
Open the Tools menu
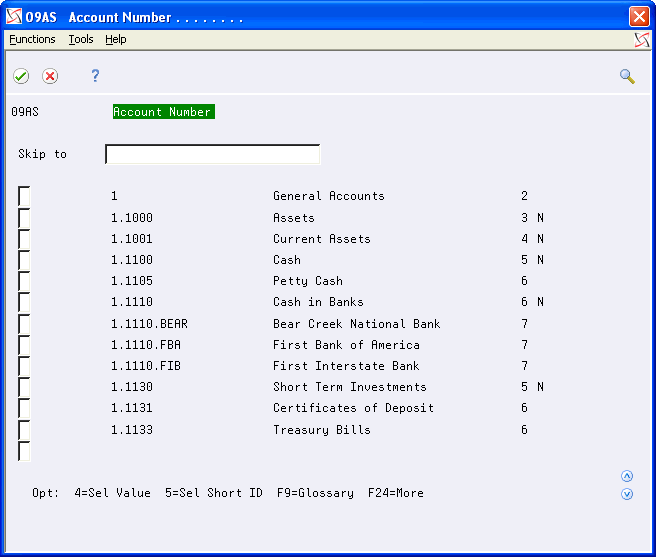81,39
